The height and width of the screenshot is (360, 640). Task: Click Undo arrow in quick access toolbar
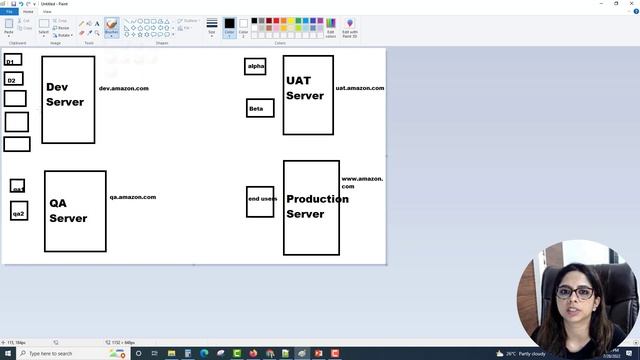point(21,4)
